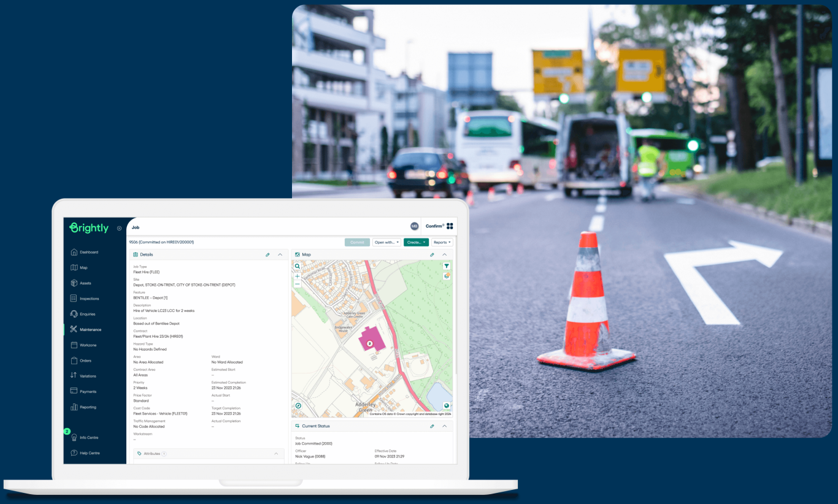The height and width of the screenshot is (504, 838).
Task: Click the map zoom in plus button
Action: 298,277
